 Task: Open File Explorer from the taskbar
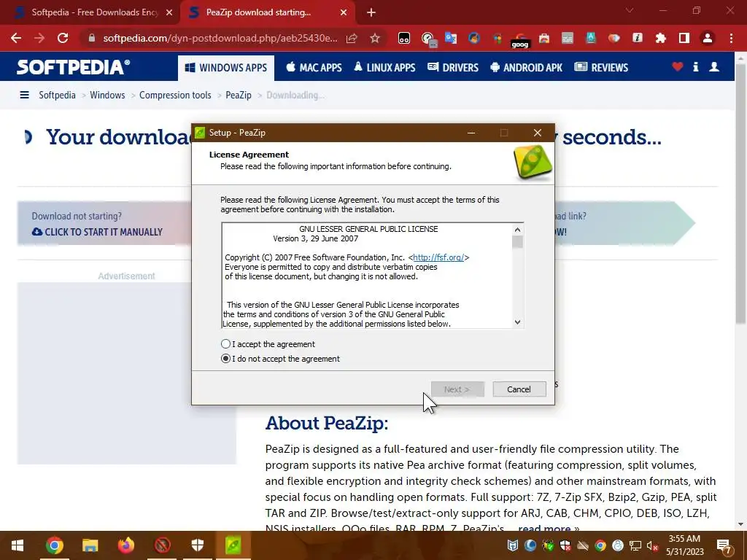90,545
